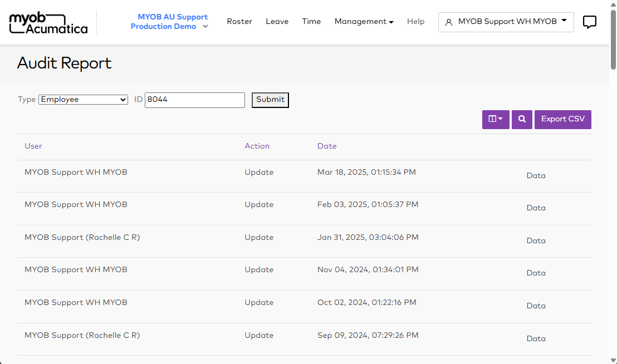Click the purple search magnifier icon

522,119
